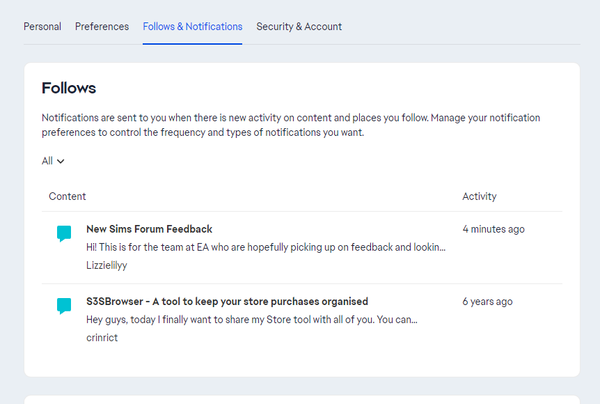The width and height of the screenshot is (600, 404).
Task: Click the excerpt starting 'Hi! This is for the team'
Action: tap(265, 248)
